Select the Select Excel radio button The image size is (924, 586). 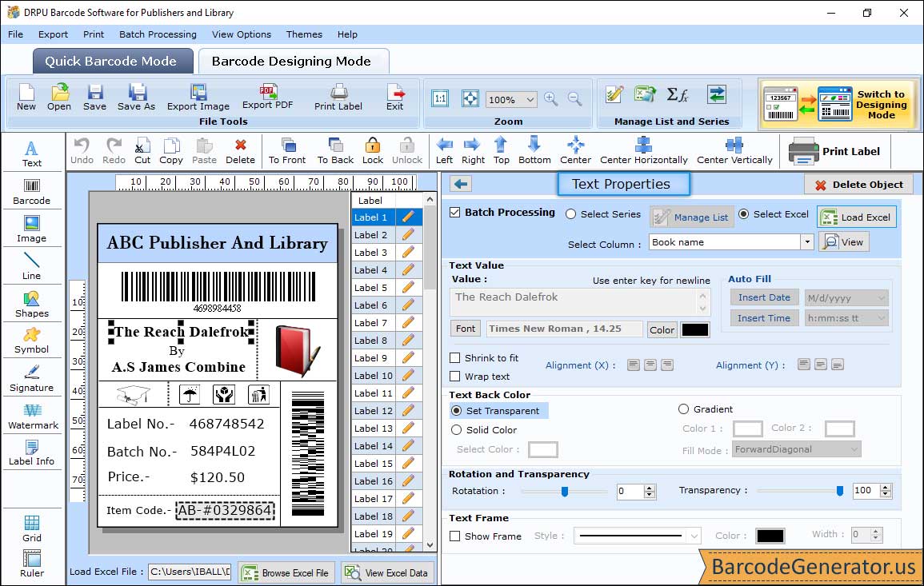(744, 214)
